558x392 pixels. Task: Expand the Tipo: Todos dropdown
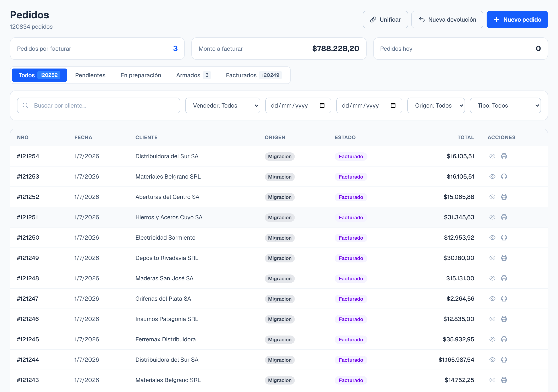tap(505, 105)
